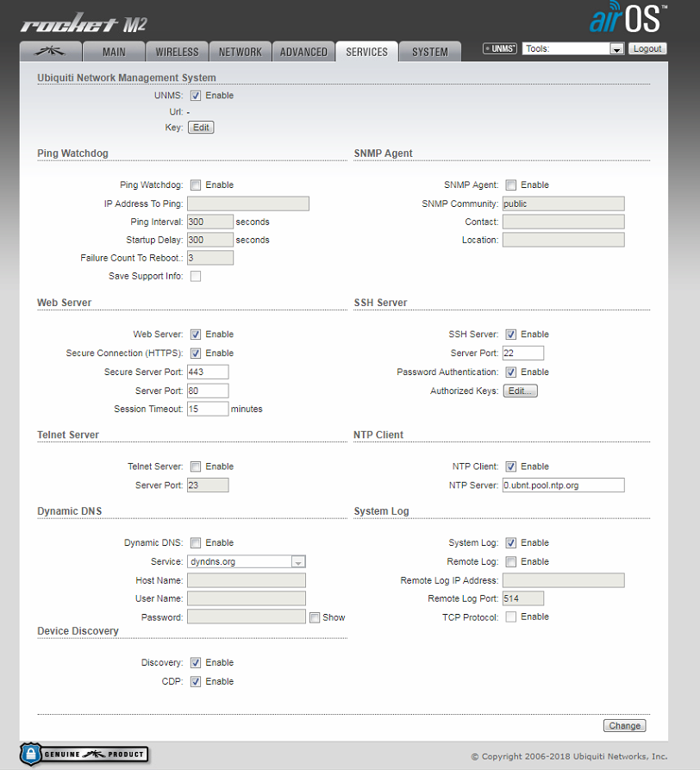
Task: Toggle System Log enable checkbox
Action: pos(511,542)
